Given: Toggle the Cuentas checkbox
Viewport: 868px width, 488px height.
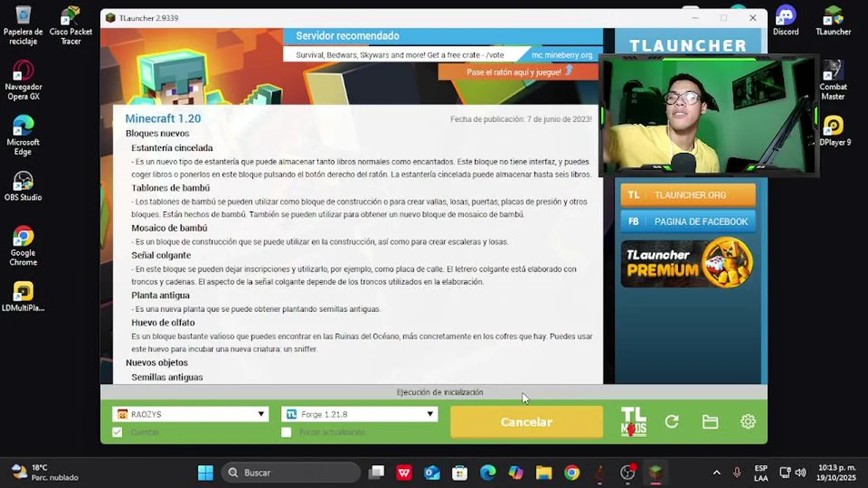Looking at the screenshot, I should 117,432.
